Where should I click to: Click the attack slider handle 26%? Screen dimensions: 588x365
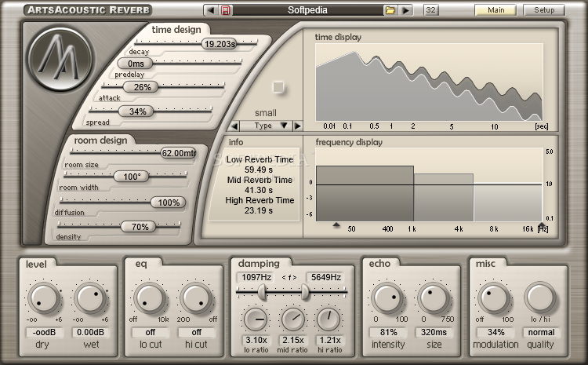142,87
